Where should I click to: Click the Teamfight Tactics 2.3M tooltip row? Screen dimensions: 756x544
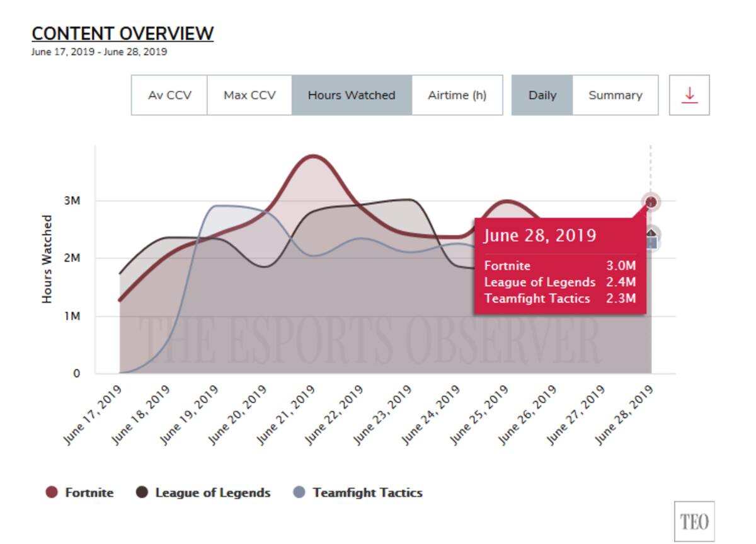[x=560, y=299]
